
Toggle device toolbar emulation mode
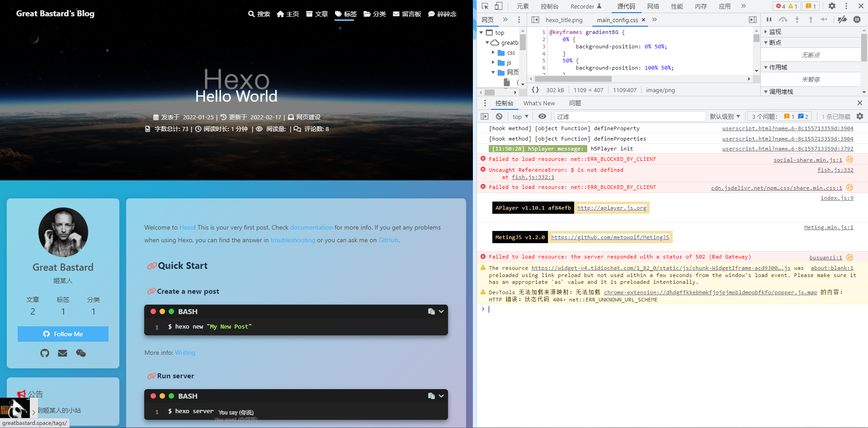tap(498, 6)
